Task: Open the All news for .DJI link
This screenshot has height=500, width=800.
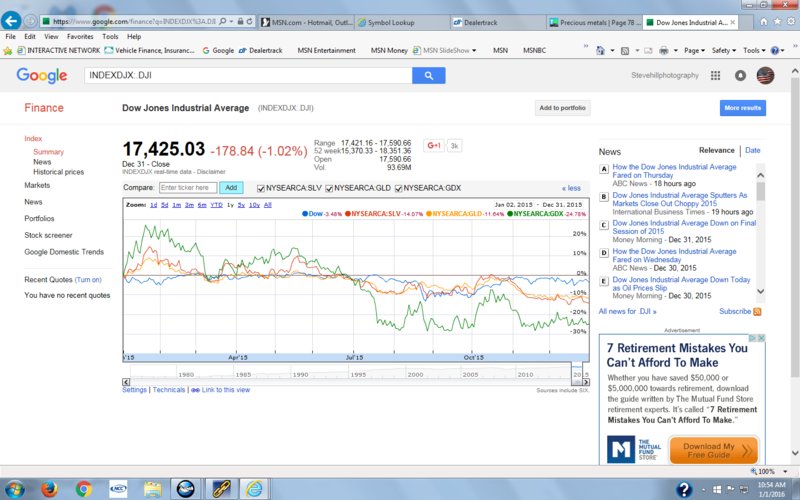Action: pos(627,311)
